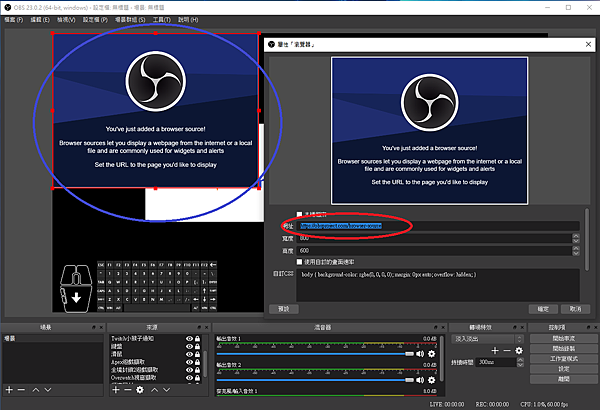The width and height of the screenshot is (600, 410).
Task: Click 確定 in the browser properties dialog
Action: pyautogui.click(x=543, y=309)
